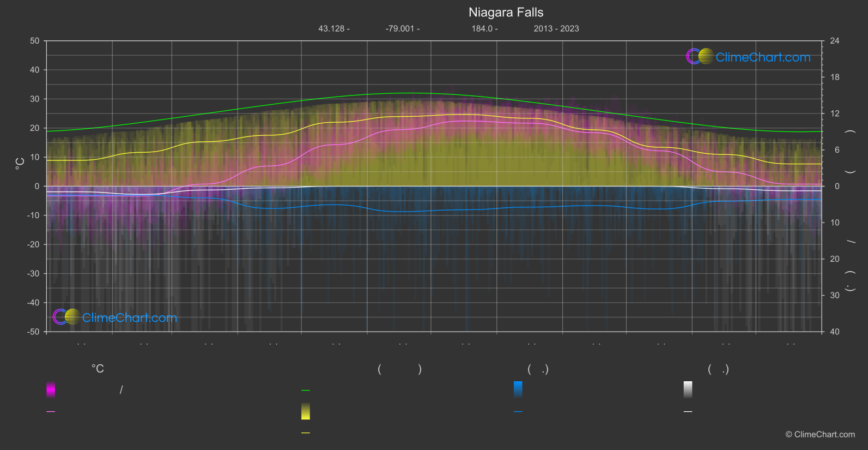
Task: Click the yellow line legend marker
Action: 306,433
